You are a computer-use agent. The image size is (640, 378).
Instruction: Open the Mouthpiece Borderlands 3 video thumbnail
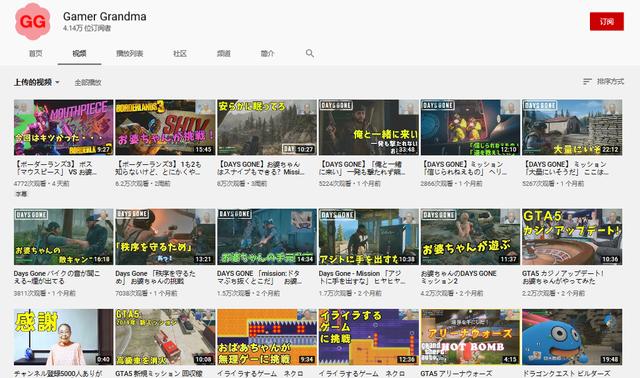click(x=63, y=127)
